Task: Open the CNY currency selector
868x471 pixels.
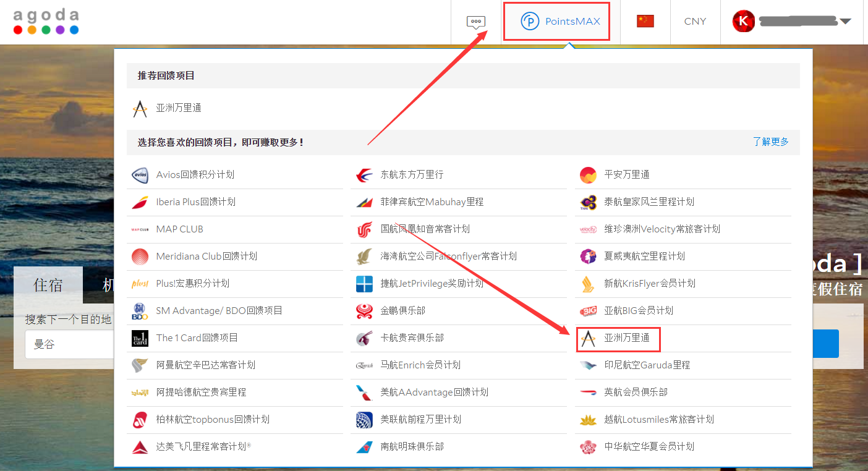Action: (695, 21)
